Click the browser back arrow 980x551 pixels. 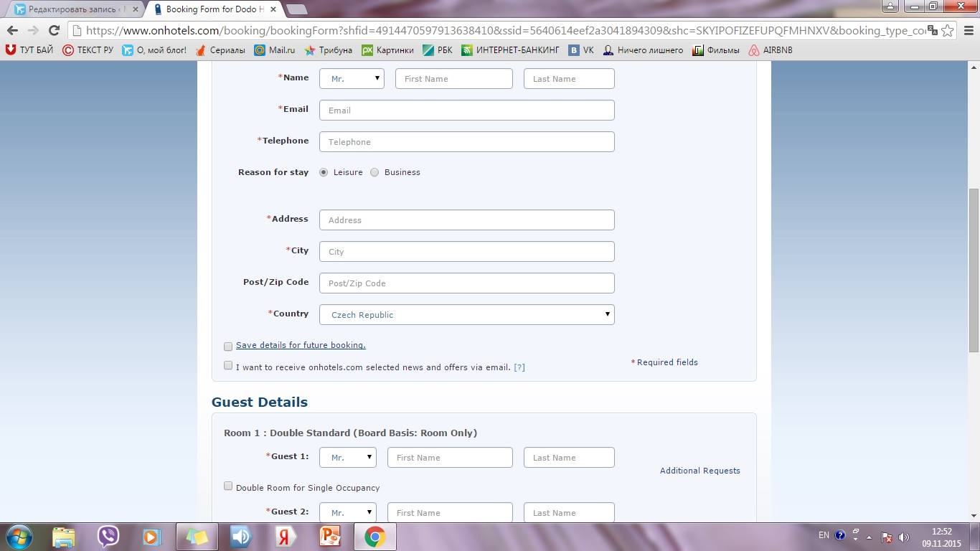(12, 30)
